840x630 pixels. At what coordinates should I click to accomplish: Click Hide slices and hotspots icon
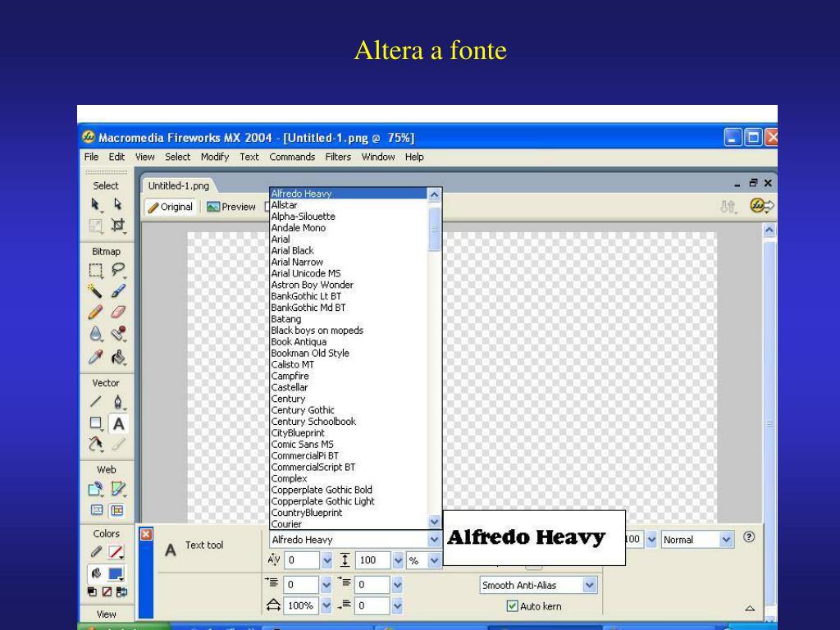(x=97, y=510)
